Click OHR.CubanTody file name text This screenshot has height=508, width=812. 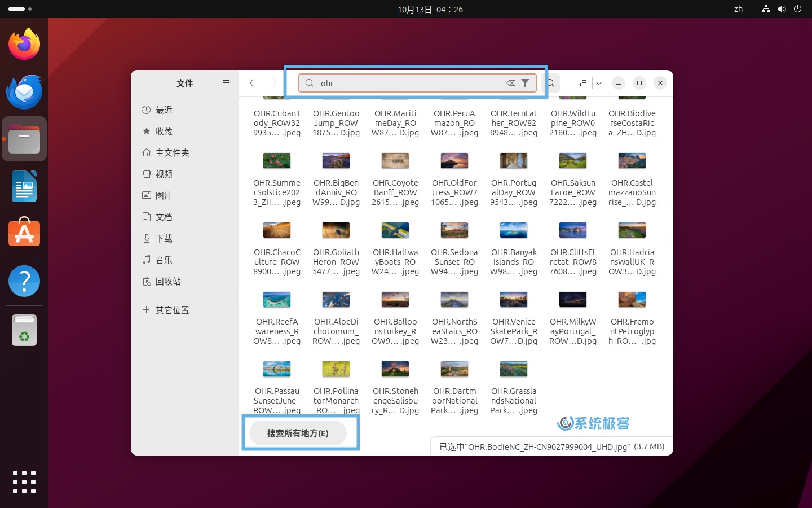[x=277, y=123]
